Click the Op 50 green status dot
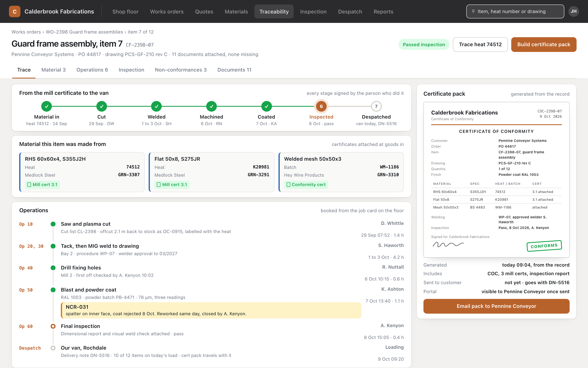The height and width of the screenshot is (368, 588). [53, 290]
